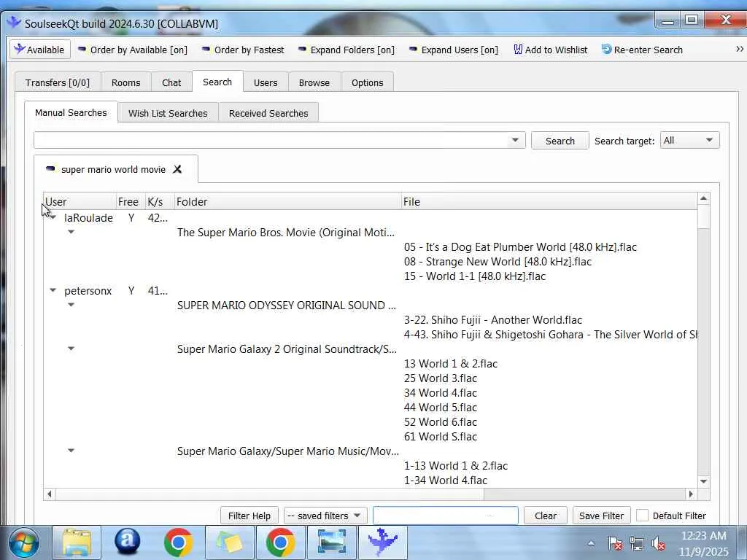Open the Browse tab
747x560 pixels.
coord(314,82)
